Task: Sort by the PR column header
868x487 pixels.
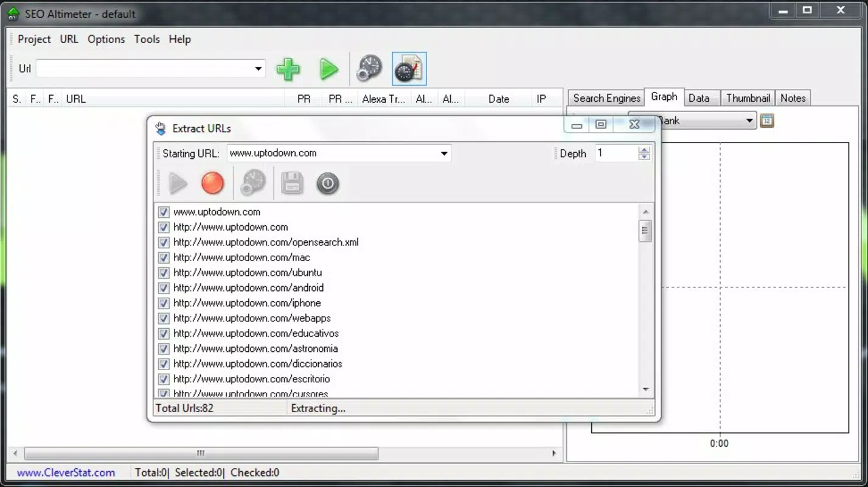Action: pyautogui.click(x=304, y=99)
